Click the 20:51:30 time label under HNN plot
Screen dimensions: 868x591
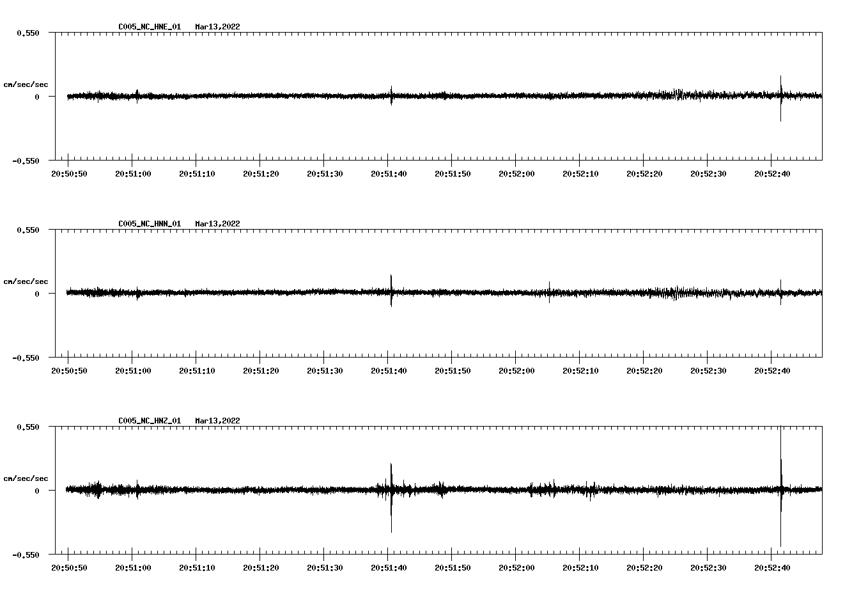click(x=325, y=371)
